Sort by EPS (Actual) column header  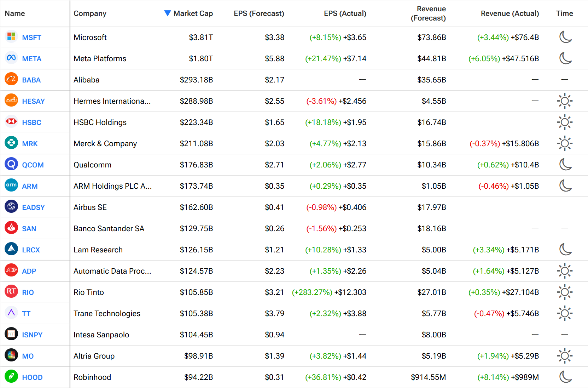coord(345,13)
